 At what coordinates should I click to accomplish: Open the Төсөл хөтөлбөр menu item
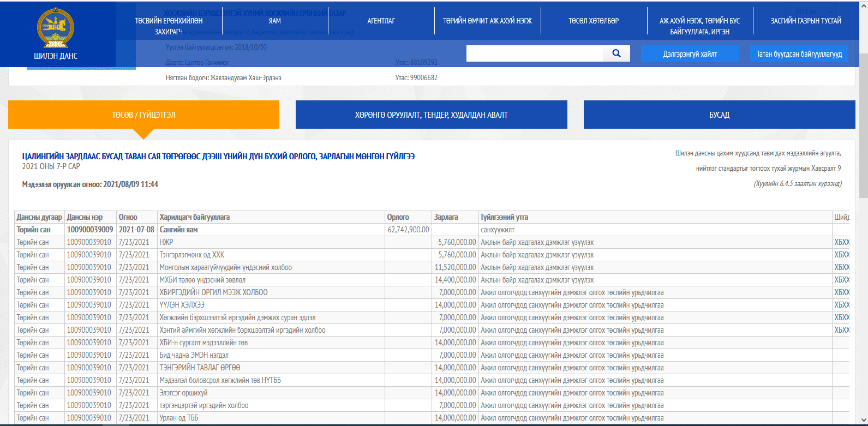pos(594,21)
